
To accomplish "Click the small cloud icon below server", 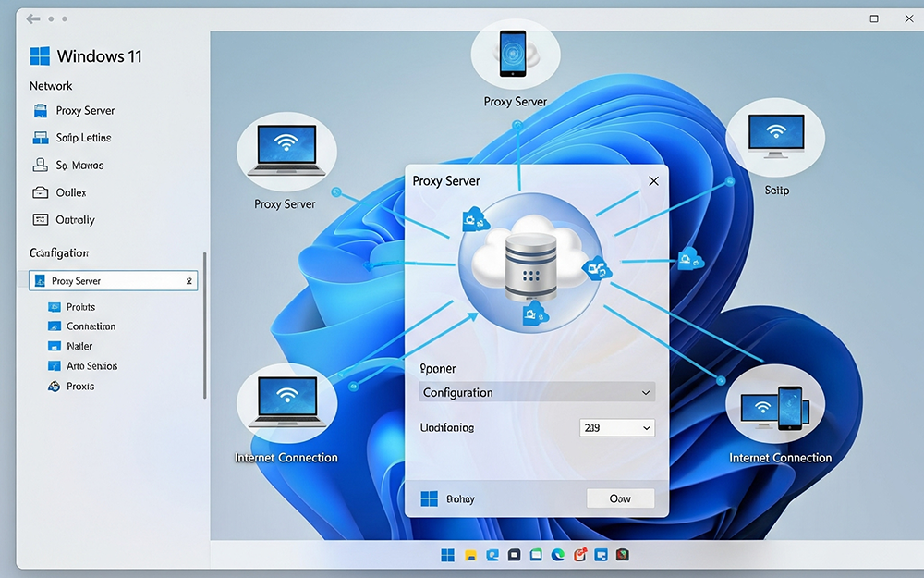I will tap(535, 314).
